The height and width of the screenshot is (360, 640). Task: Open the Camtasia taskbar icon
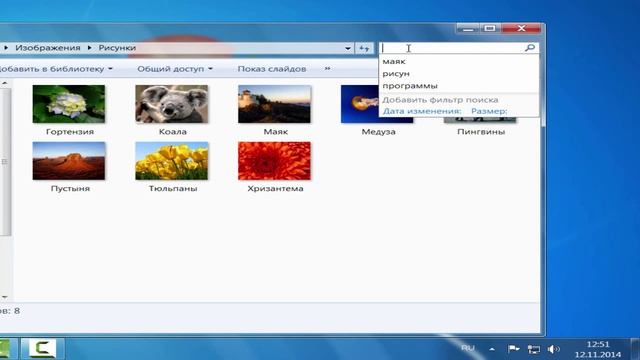[42, 349]
